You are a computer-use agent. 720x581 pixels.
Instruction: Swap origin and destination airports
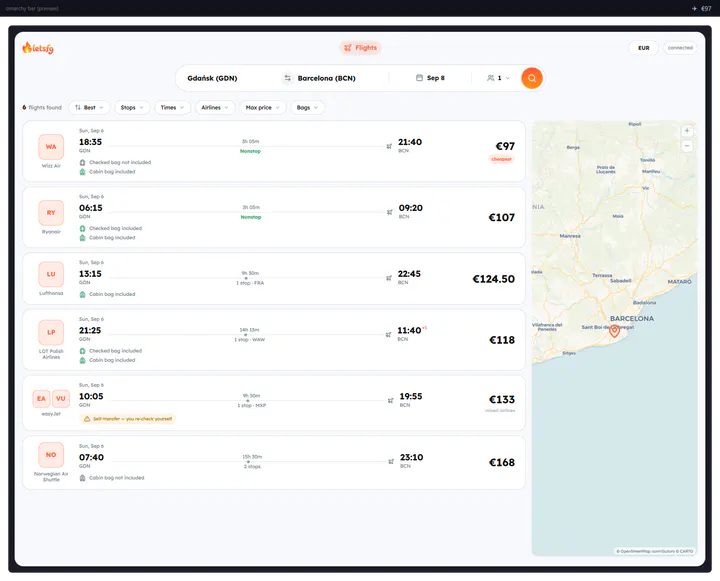click(x=287, y=78)
